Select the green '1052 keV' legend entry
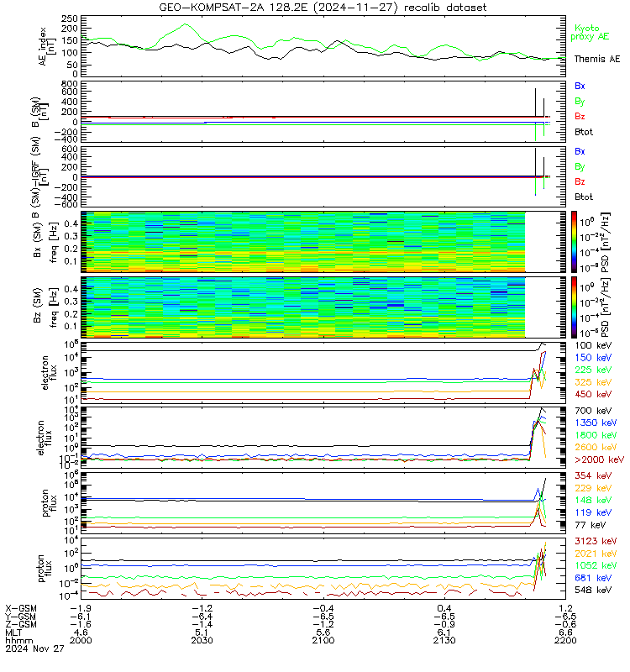The image size is (630, 672). [596, 565]
